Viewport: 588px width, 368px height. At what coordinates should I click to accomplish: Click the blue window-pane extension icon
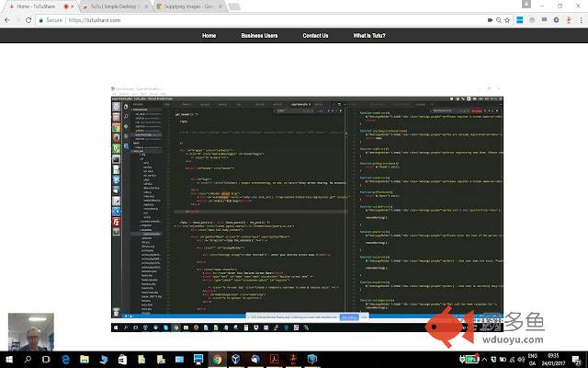pyautogui.click(x=519, y=20)
